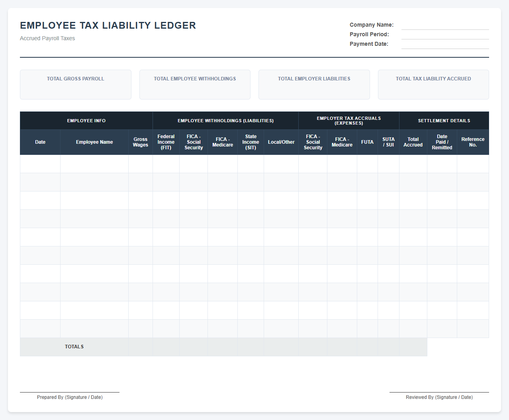This screenshot has width=509, height=420.
Task: Click the Company Name input line
Action: pos(445,25)
